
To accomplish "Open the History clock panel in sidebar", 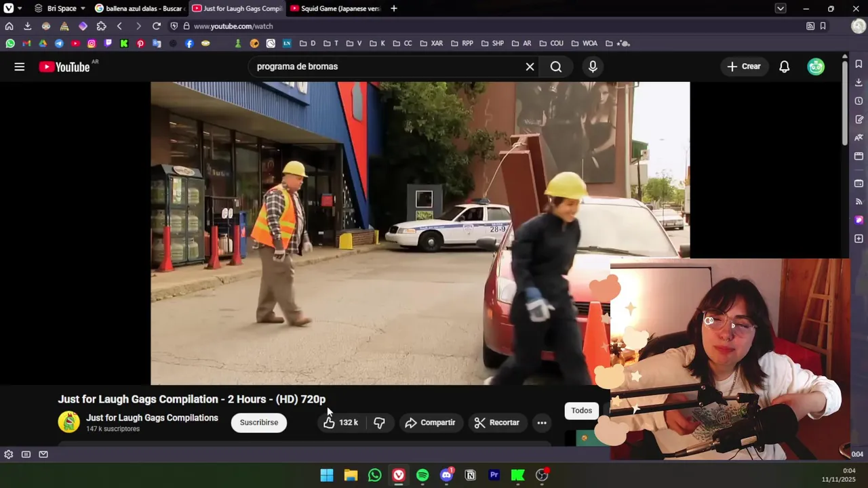I will click(859, 101).
